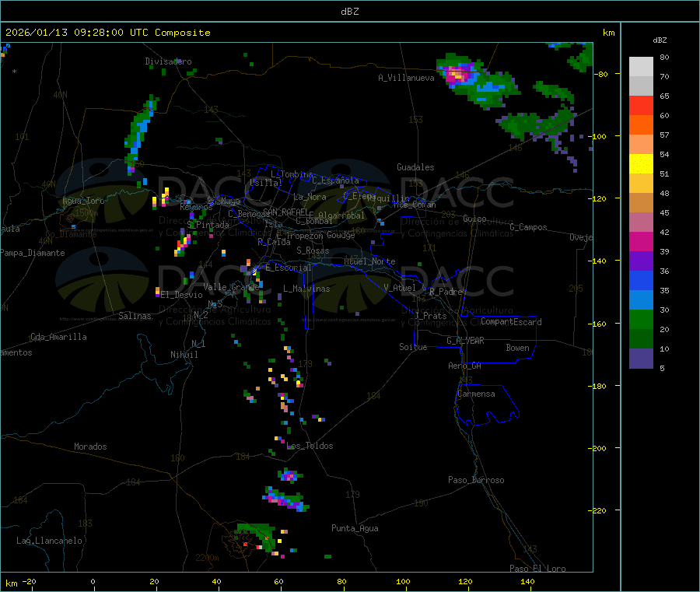This screenshot has height=592, width=700.
Task: Click the Agua_Toro map label
Action: 83,201
